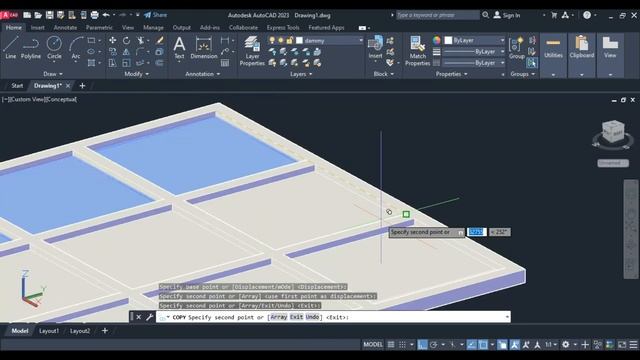Click the Group tool icon

517,47
